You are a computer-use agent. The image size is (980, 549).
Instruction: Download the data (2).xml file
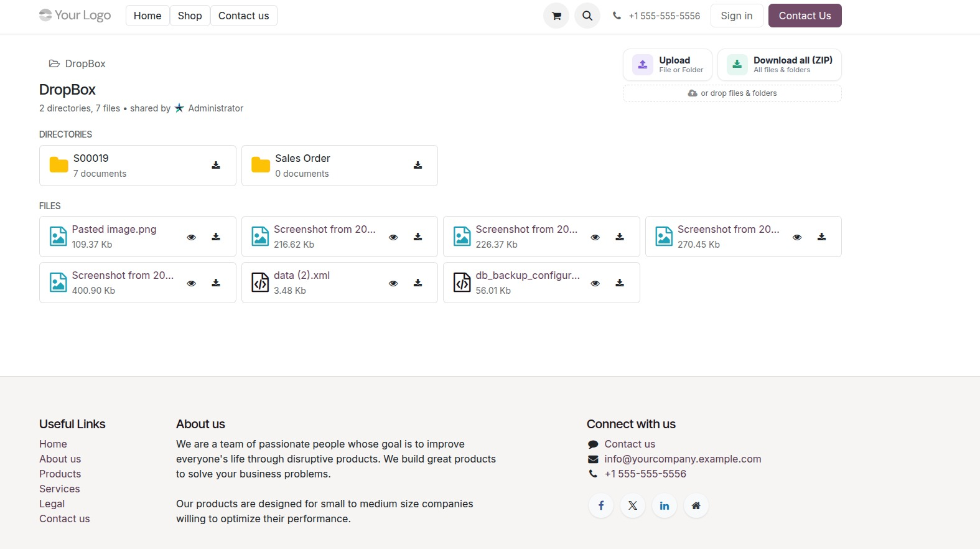(x=418, y=283)
